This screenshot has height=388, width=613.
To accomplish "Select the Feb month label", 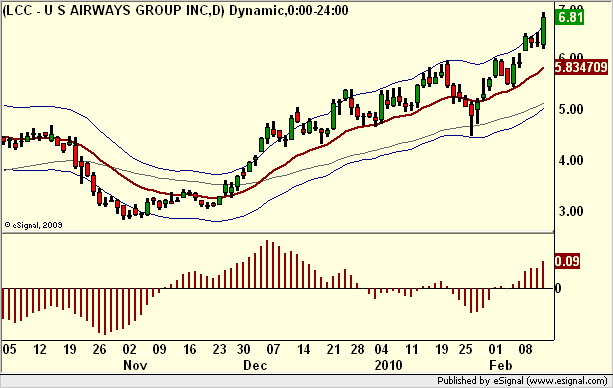I will point(501,365).
